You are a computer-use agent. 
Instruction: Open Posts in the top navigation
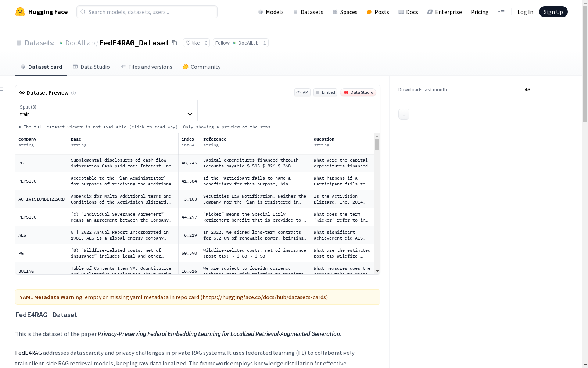click(378, 12)
